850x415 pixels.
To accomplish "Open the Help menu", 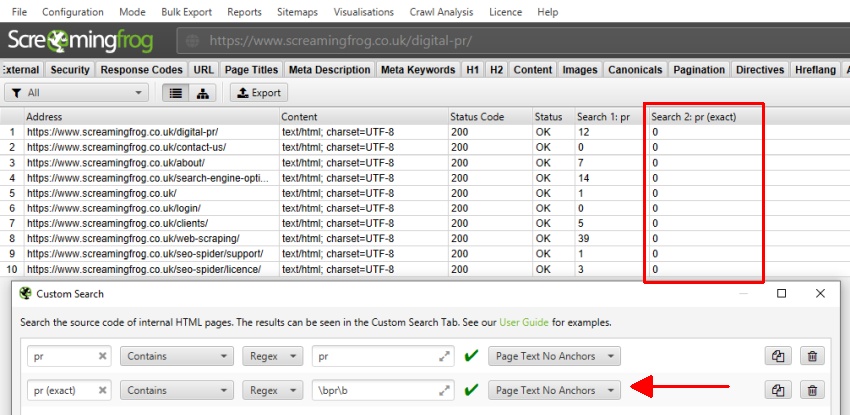I will click(x=548, y=12).
